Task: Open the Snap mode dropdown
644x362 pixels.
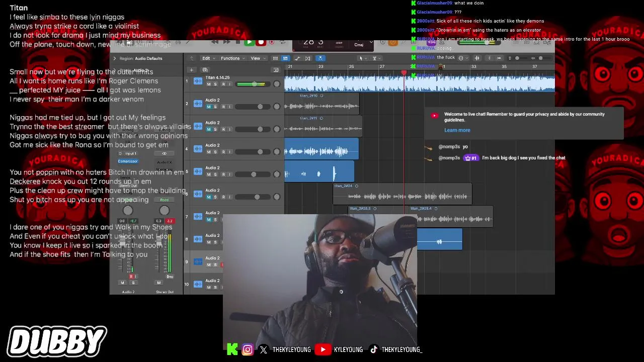Action: coord(463,58)
